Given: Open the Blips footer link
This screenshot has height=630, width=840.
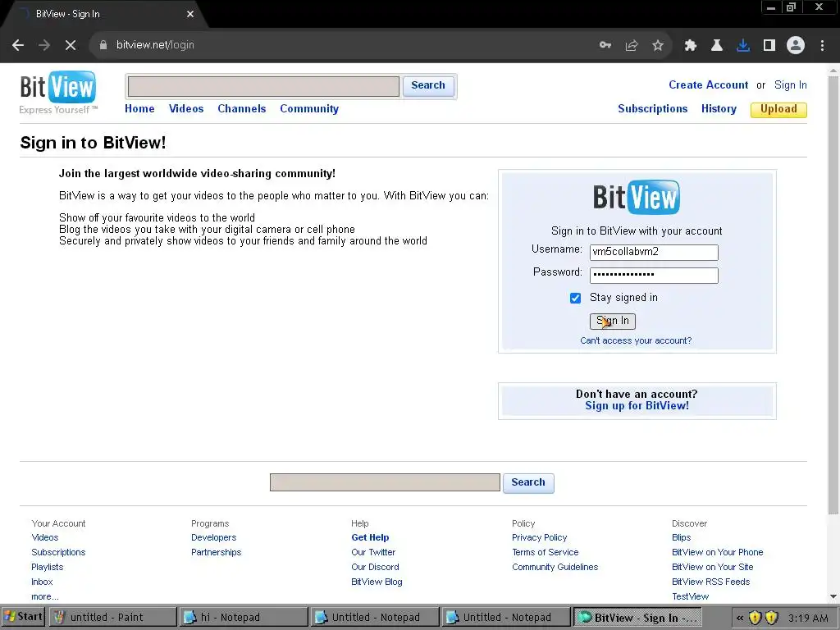Looking at the screenshot, I should click(x=682, y=537).
